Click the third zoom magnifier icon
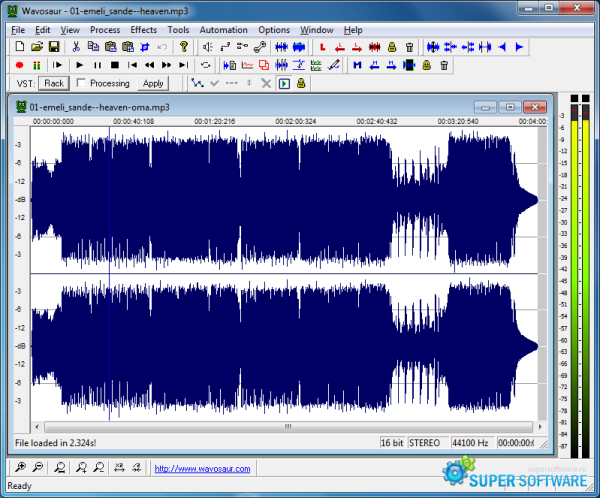Screen dimensions: 600x498 (x=59, y=467)
